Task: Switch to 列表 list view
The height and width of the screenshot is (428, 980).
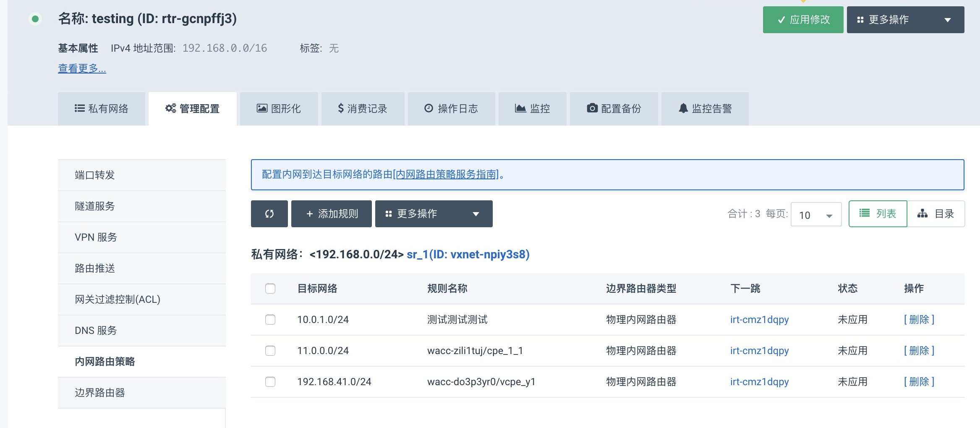Action: [878, 214]
